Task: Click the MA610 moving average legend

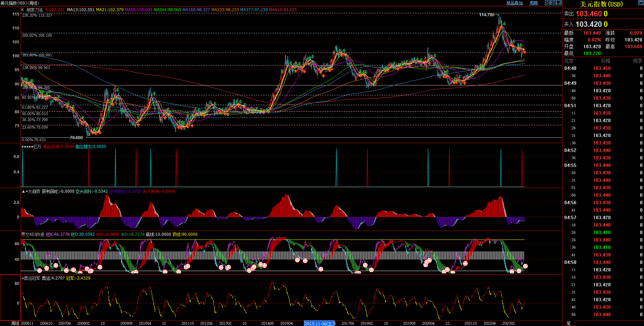Action: [283, 10]
